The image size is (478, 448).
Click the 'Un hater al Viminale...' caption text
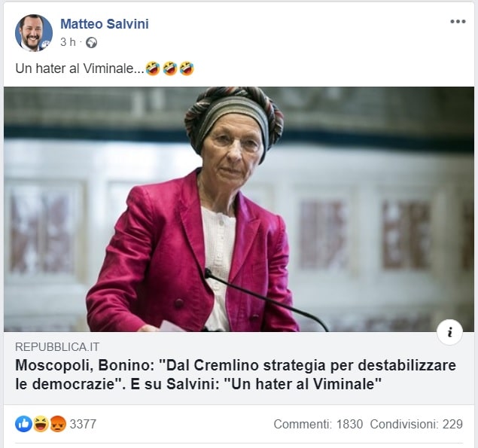pyautogui.click(x=79, y=69)
